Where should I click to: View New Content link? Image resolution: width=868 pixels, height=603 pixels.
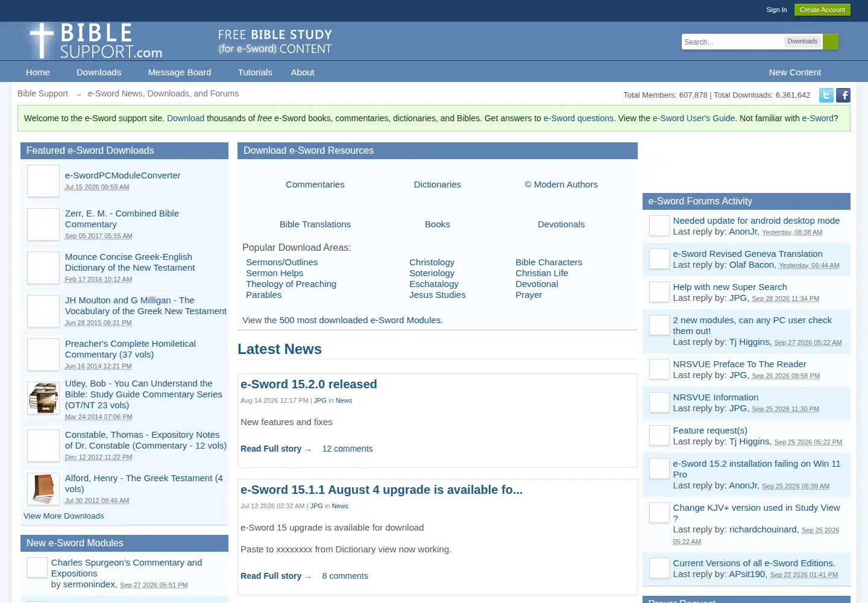(x=795, y=72)
